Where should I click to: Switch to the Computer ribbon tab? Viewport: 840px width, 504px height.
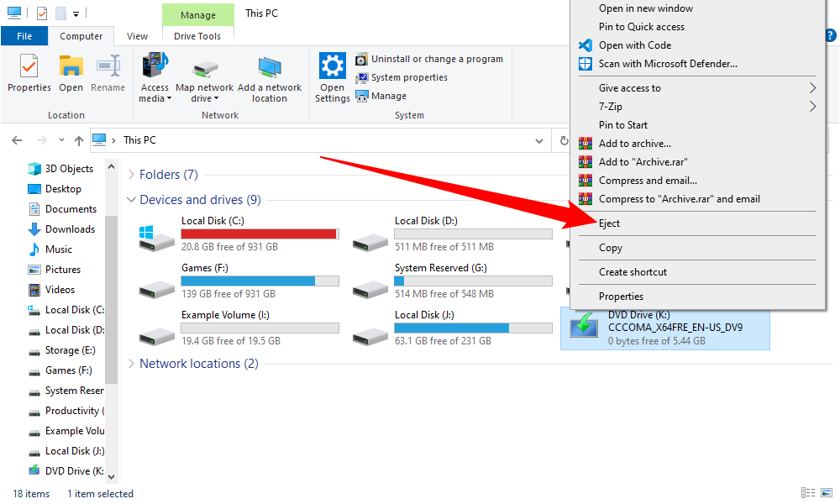pyautogui.click(x=81, y=36)
